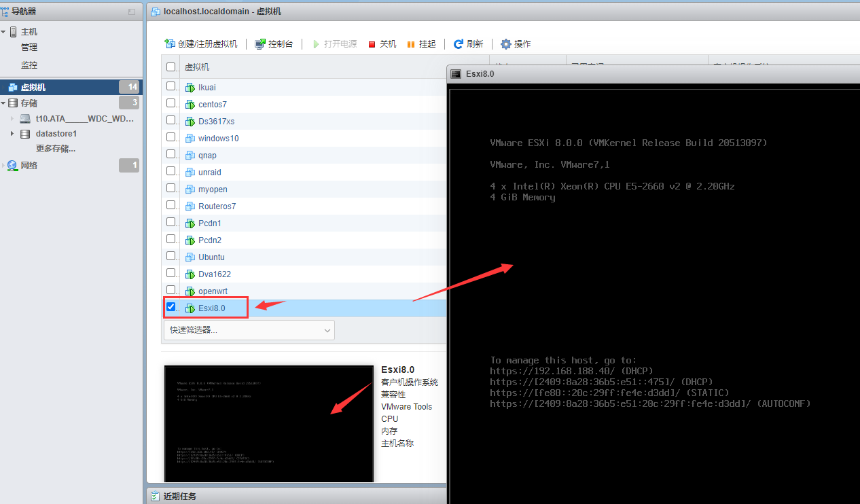Select Monitor (监控) under Host
The image size is (860, 504).
coord(29,65)
